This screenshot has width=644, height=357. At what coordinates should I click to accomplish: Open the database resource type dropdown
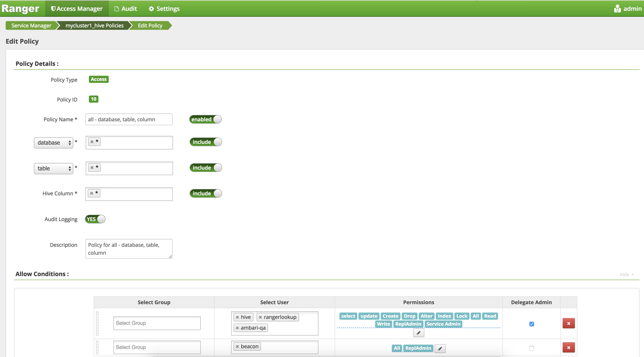[54, 143]
